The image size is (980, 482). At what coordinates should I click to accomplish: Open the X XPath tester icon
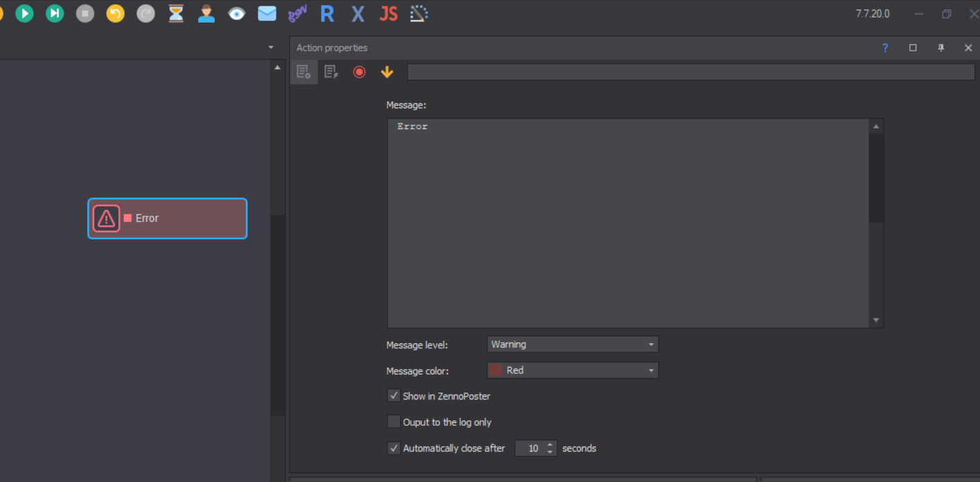[x=358, y=13]
